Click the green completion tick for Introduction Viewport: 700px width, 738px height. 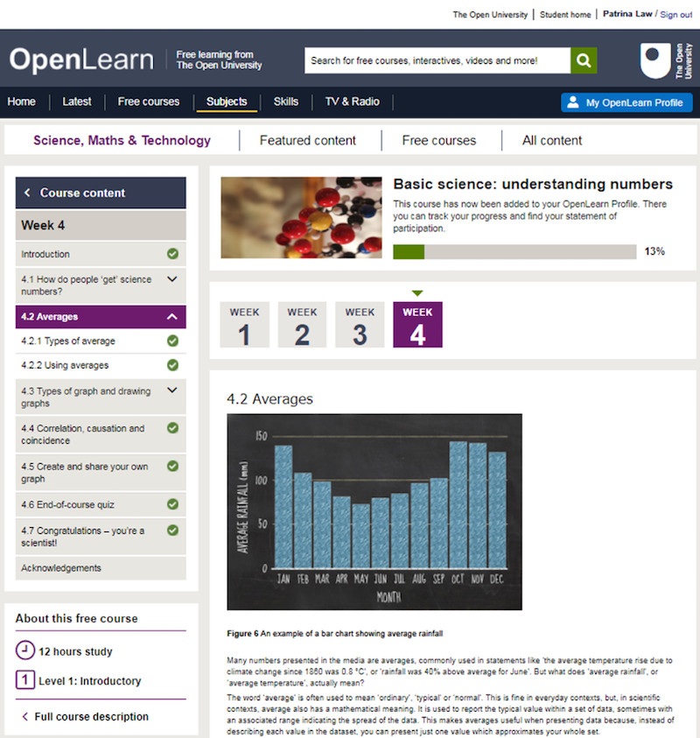[x=172, y=254]
